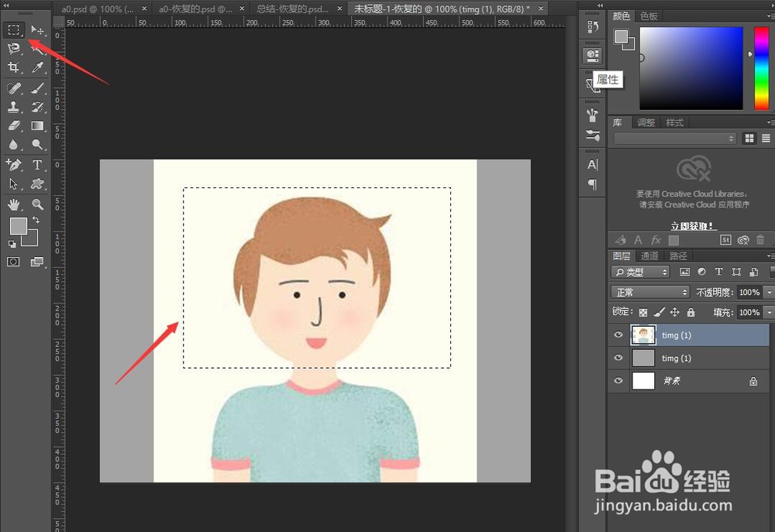Reset default foreground and background colors
The height and width of the screenshot is (532, 775).
pyautogui.click(x=12, y=243)
